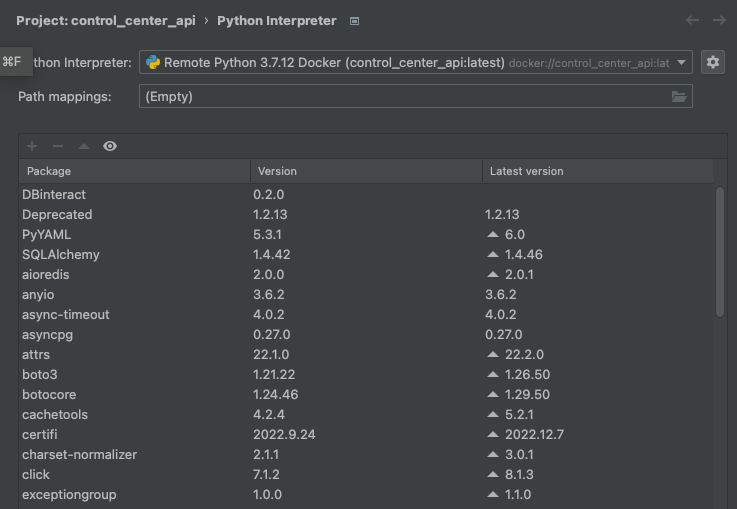
Task: Click the upgrade arrow next to boto3 1.26.50
Action: (x=493, y=374)
